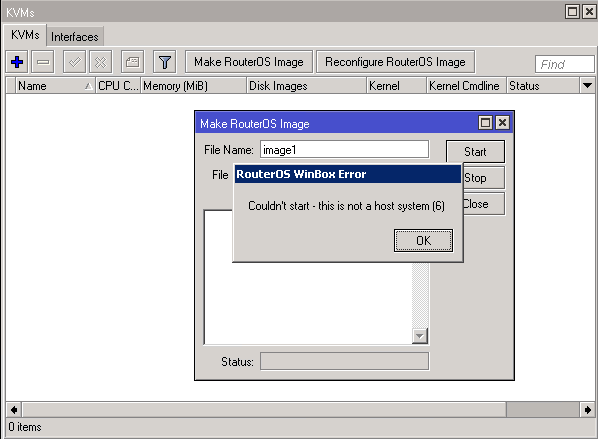Switch to the KVMs tab
The width and height of the screenshot is (598, 439).
click(25, 35)
